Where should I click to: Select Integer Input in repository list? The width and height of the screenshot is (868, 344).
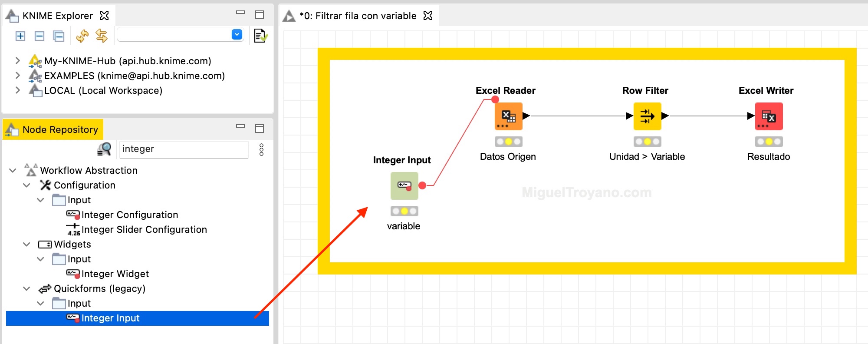pyautogui.click(x=138, y=318)
